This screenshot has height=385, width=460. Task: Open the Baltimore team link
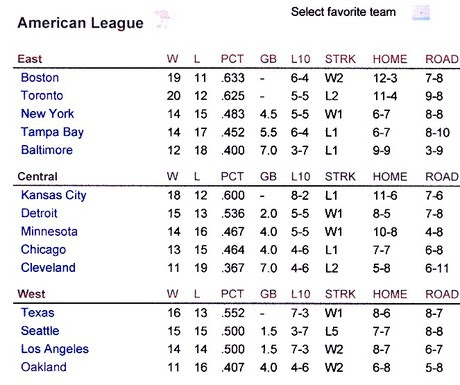click(47, 150)
